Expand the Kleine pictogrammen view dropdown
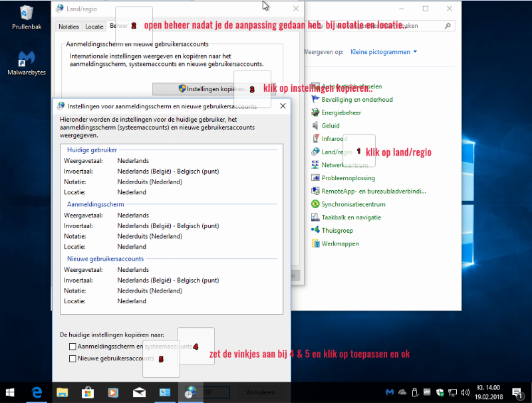The height and width of the screenshot is (403, 532). [384, 52]
